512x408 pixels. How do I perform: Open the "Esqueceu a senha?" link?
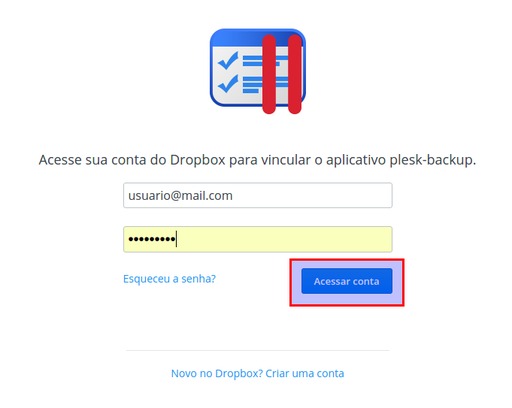(x=170, y=279)
